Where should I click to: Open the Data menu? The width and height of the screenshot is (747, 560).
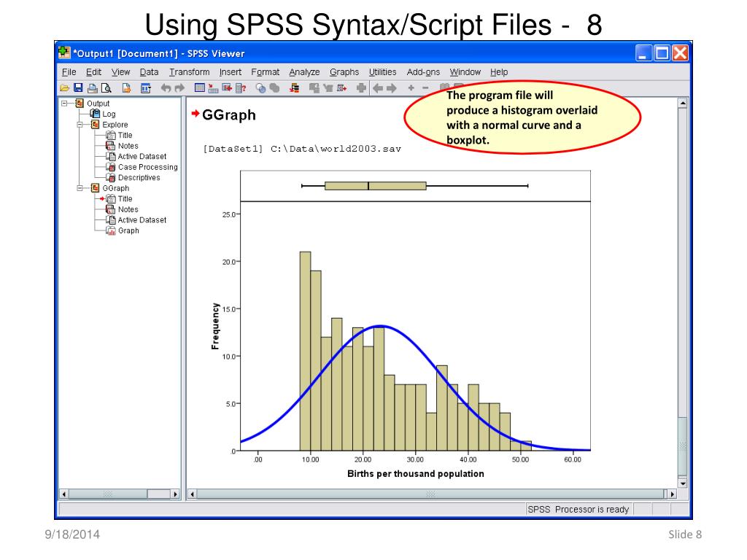149,72
